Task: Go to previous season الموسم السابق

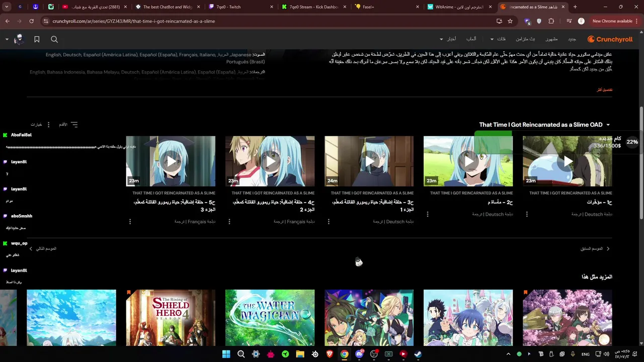Action: (x=595, y=248)
